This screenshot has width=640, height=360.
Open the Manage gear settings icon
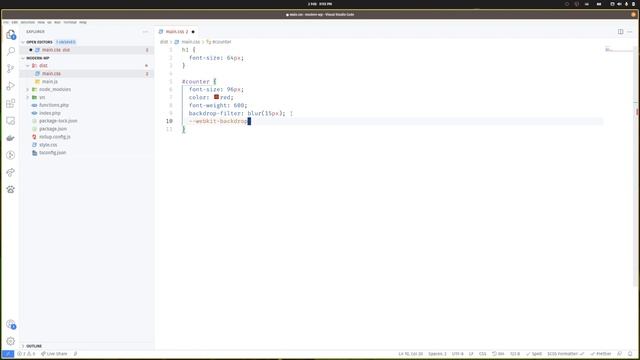11,341
